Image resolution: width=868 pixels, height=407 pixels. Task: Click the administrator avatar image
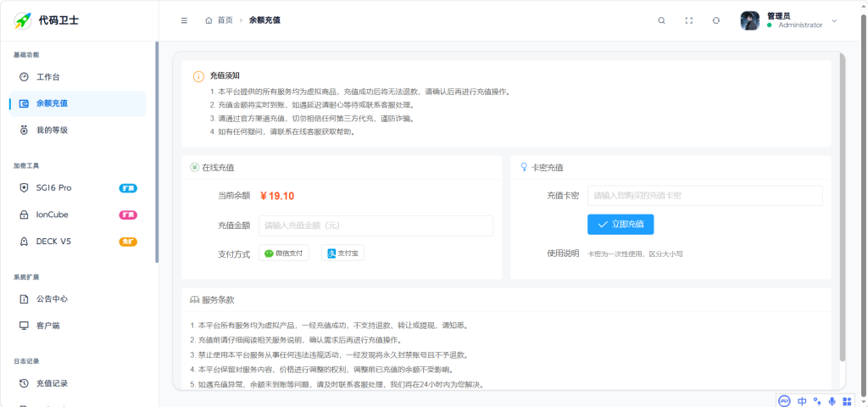click(750, 20)
